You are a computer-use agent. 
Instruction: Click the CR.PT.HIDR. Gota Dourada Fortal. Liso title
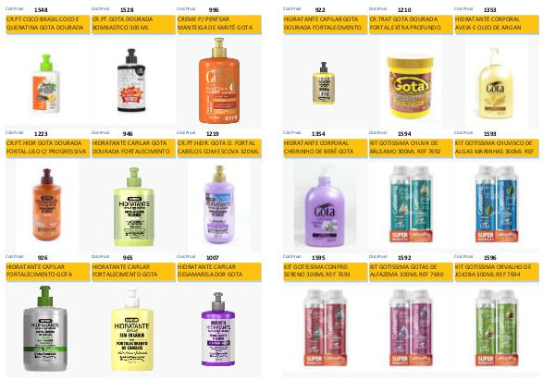point(48,148)
